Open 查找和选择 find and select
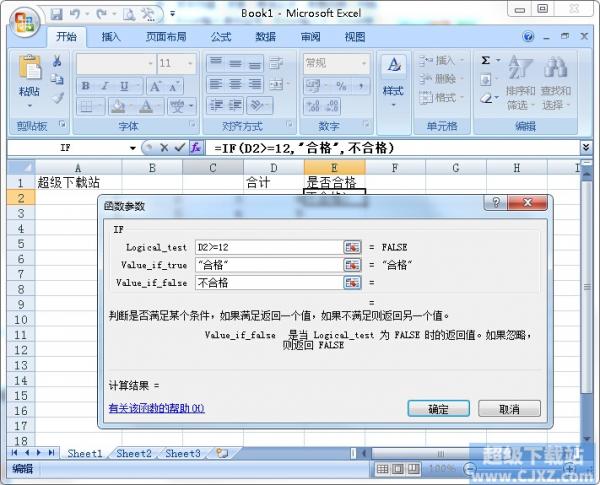 coord(556,82)
